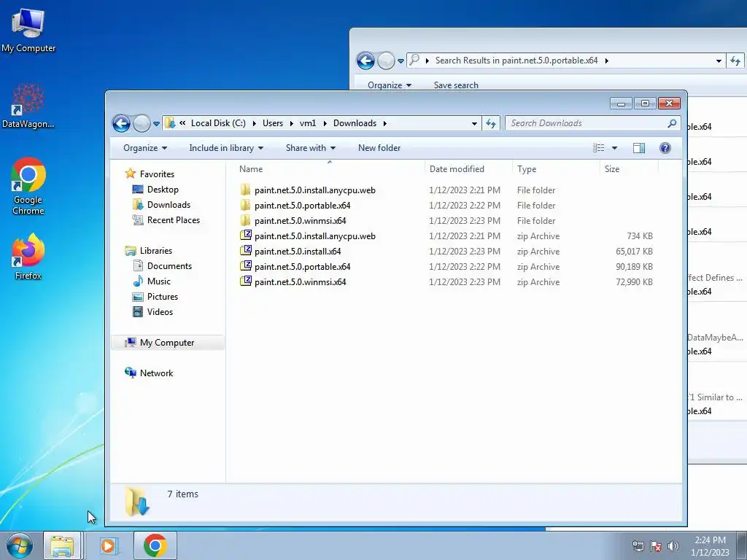Viewport: 747px width, 560px height.
Task: Click Local Disk (C:) in address bar
Action: tap(218, 123)
